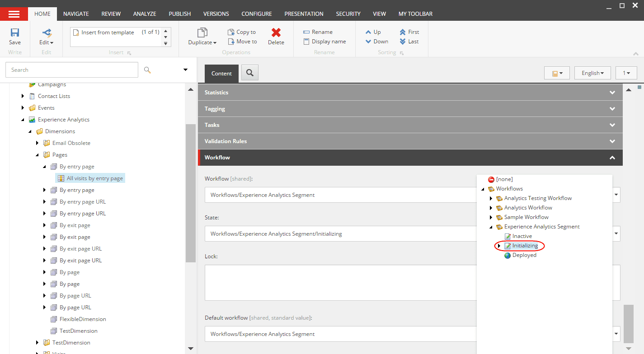Click the Save icon in ribbon
The width and height of the screenshot is (644, 354).
point(15,33)
